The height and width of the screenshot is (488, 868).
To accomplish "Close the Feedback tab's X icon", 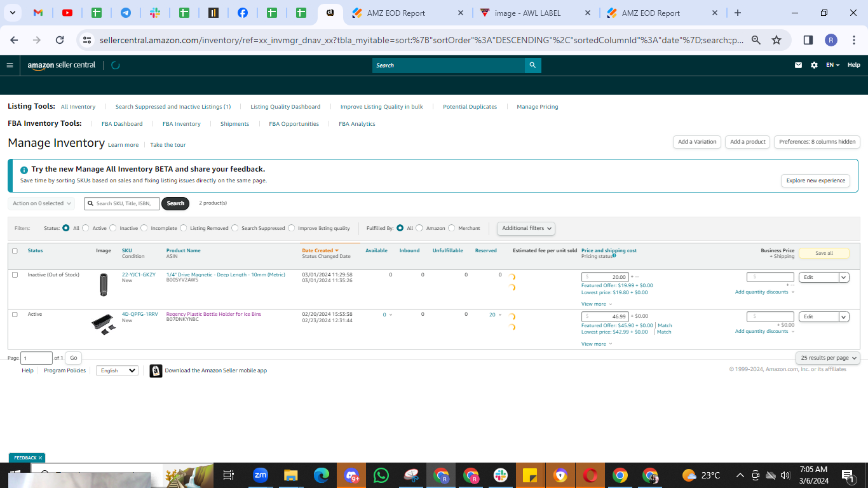I will (x=40, y=457).
